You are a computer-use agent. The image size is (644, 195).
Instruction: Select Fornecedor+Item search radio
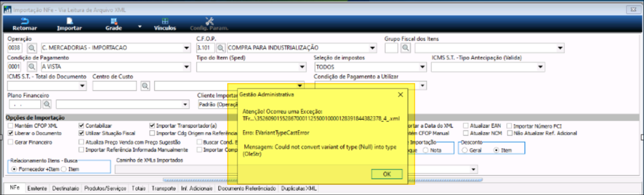pyautogui.click(x=14, y=169)
